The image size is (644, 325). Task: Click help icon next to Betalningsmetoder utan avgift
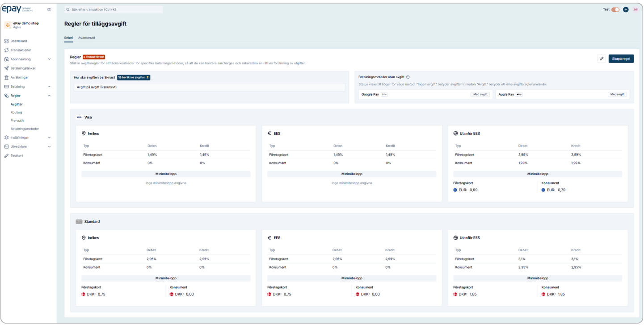(x=408, y=77)
